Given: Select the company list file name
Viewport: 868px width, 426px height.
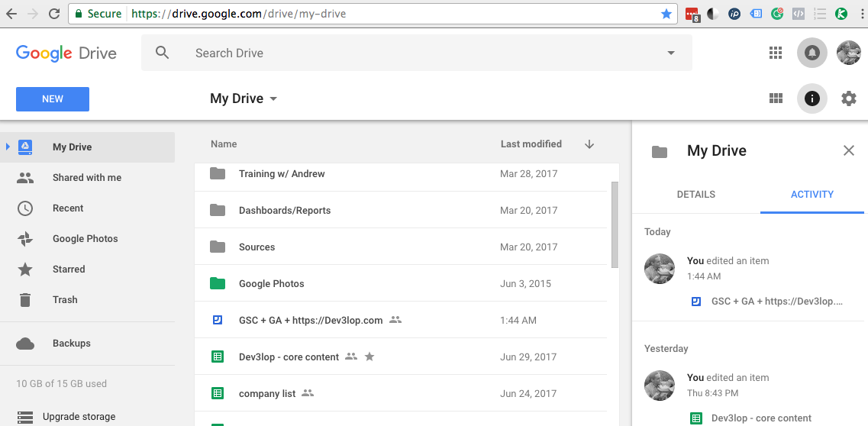Looking at the screenshot, I should tap(267, 393).
